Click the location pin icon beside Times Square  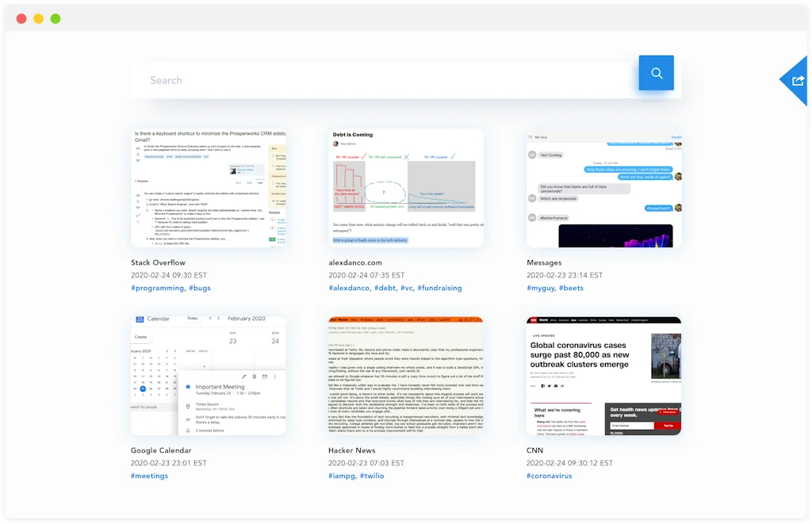point(187,406)
